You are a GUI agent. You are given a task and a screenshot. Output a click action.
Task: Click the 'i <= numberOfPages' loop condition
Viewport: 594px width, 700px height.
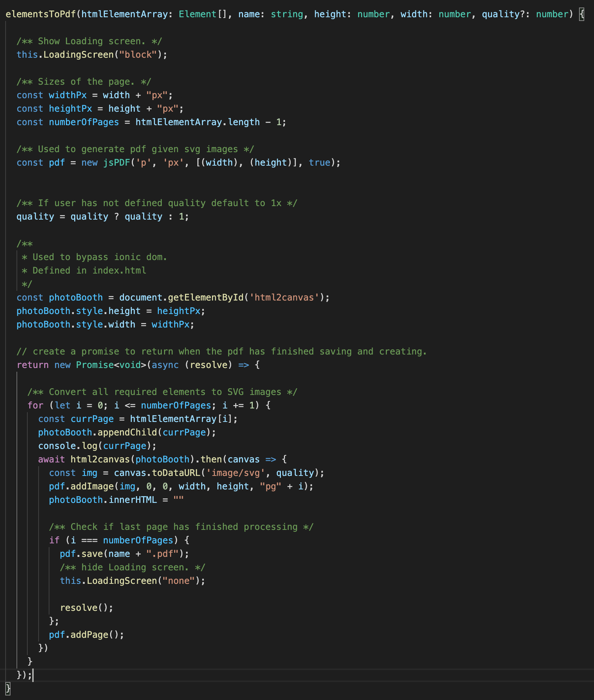163,405
